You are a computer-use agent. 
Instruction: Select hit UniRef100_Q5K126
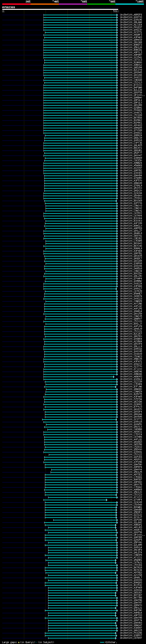click(131, 47)
